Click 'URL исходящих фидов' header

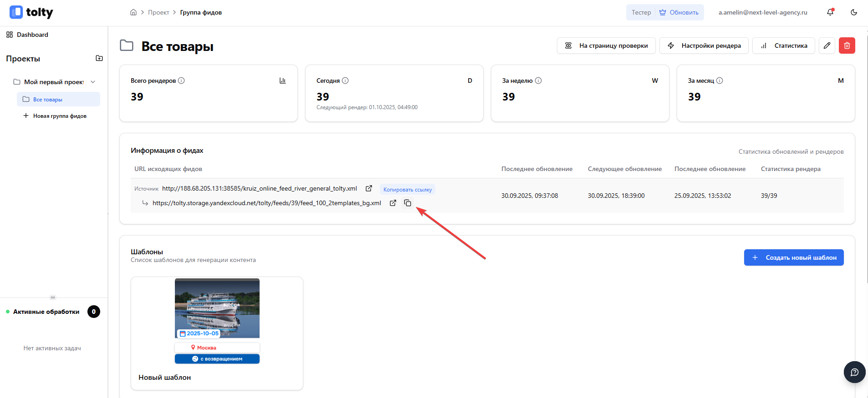[x=168, y=169]
